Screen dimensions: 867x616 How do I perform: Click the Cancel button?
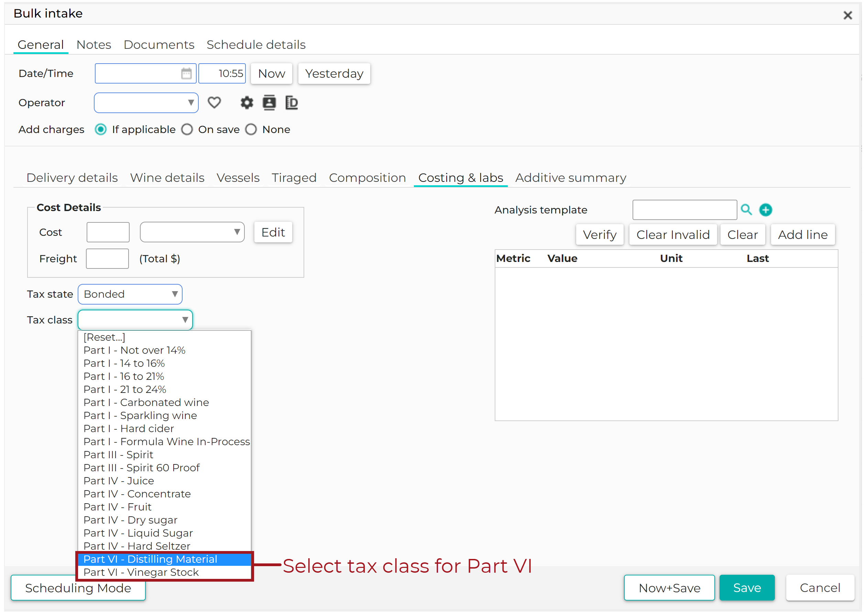point(820,588)
